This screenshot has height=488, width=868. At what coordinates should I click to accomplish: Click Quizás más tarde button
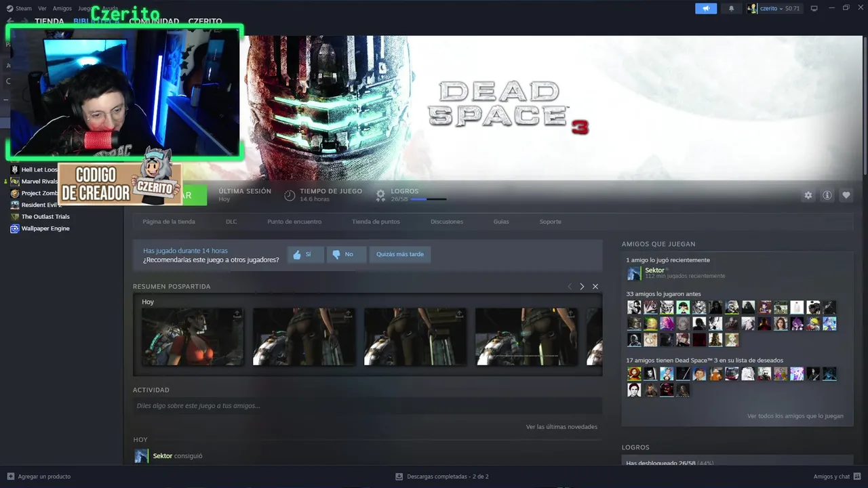pos(400,254)
